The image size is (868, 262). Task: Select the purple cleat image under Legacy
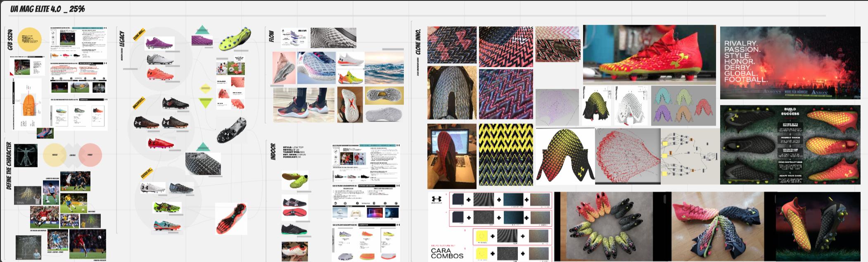159,43
